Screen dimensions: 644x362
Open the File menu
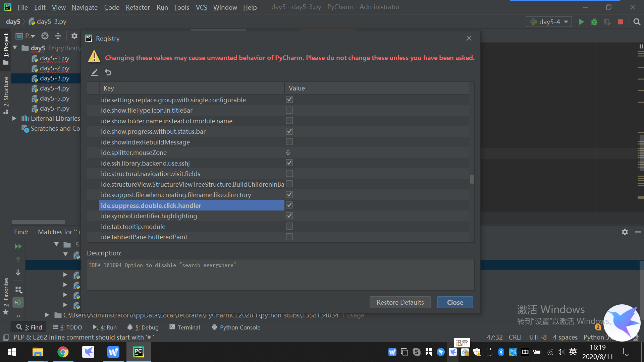(22, 7)
